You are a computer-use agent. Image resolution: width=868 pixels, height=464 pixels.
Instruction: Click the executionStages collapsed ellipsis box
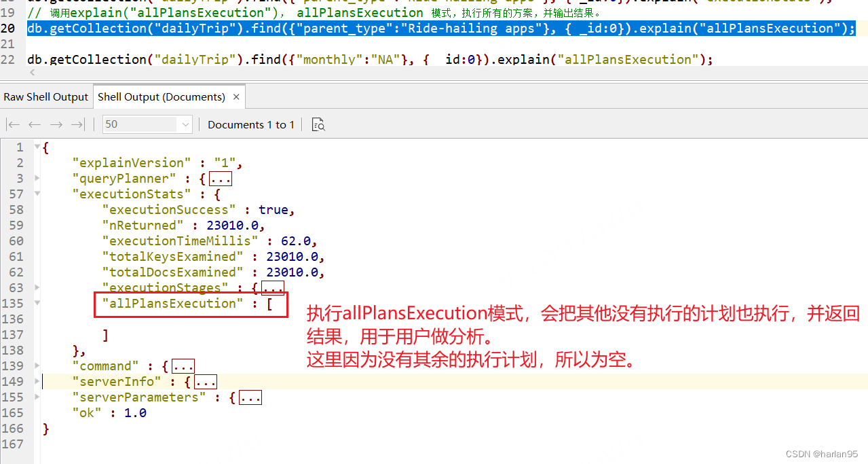[x=273, y=288]
